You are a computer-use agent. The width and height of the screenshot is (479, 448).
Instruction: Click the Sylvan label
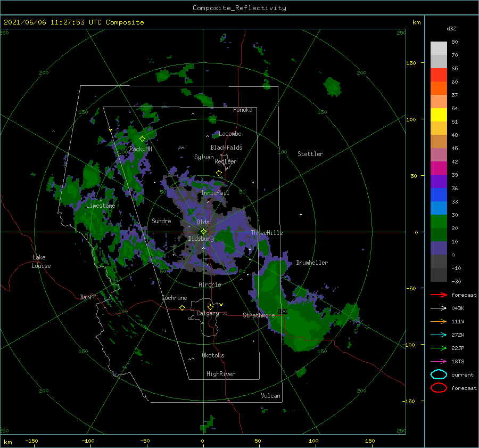[x=204, y=157]
